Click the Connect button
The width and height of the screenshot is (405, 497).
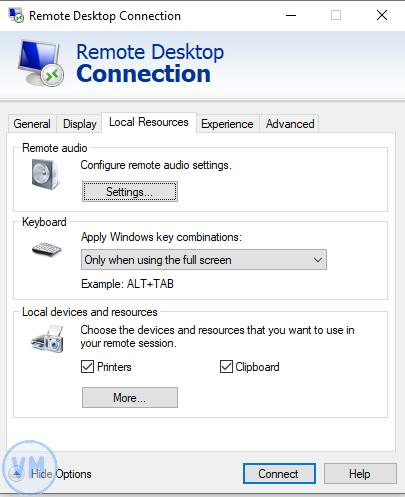click(x=279, y=473)
